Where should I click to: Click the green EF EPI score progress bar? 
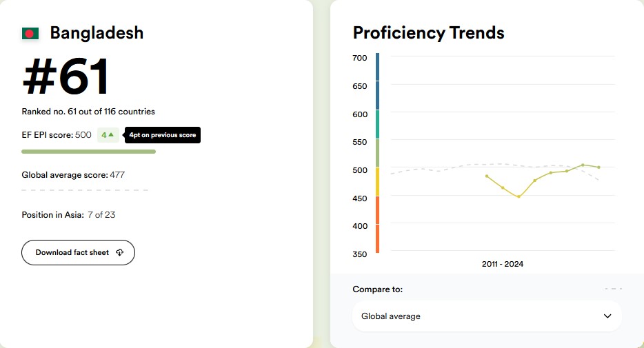[88, 152]
